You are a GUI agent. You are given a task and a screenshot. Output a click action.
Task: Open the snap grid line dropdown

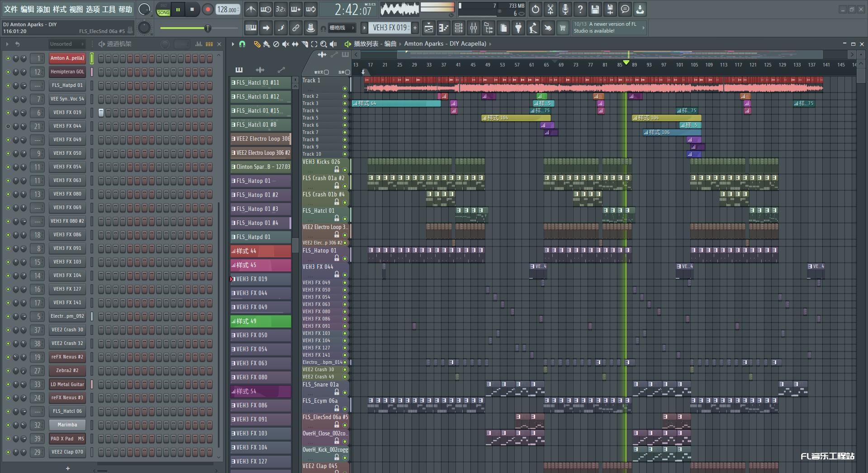point(342,28)
